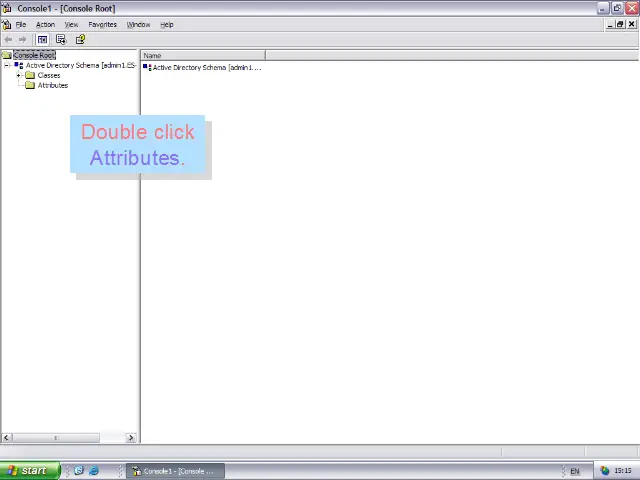The image size is (640, 480).
Task: Select the Attributes folder in tree
Action: coord(52,85)
